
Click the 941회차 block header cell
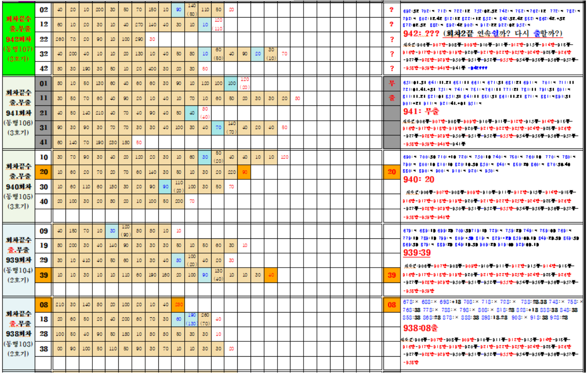coord(18,112)
